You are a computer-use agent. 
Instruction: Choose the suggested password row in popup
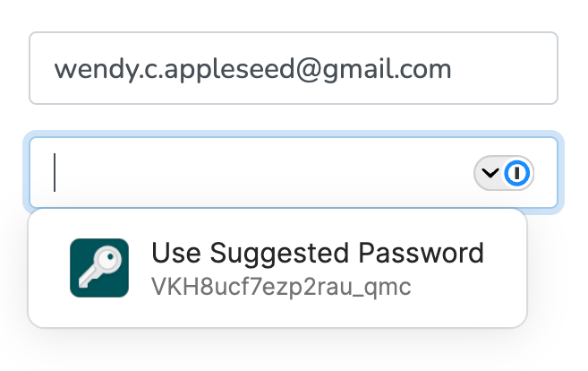click(x=277, y=268)
